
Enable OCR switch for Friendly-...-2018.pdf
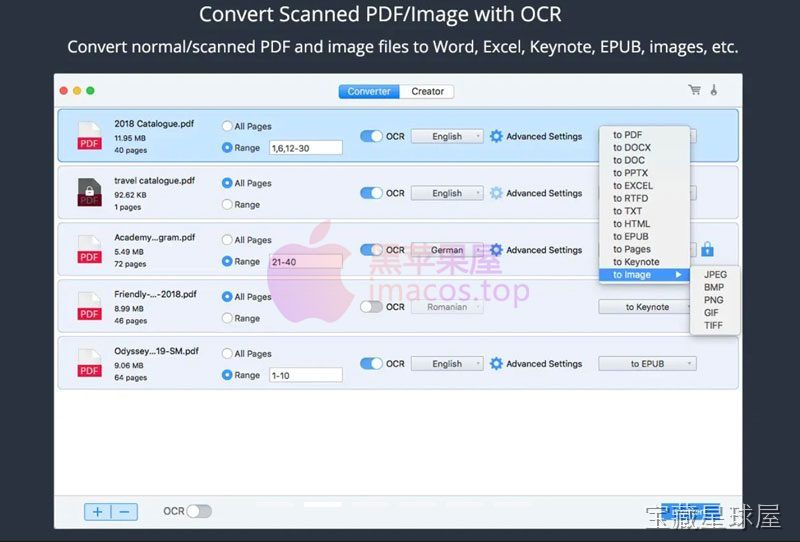[371, 307]
